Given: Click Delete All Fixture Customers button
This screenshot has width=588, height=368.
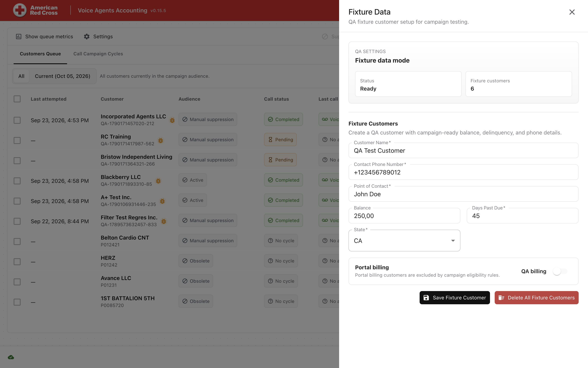Looking at the screenshot, I should click(536, 297).
